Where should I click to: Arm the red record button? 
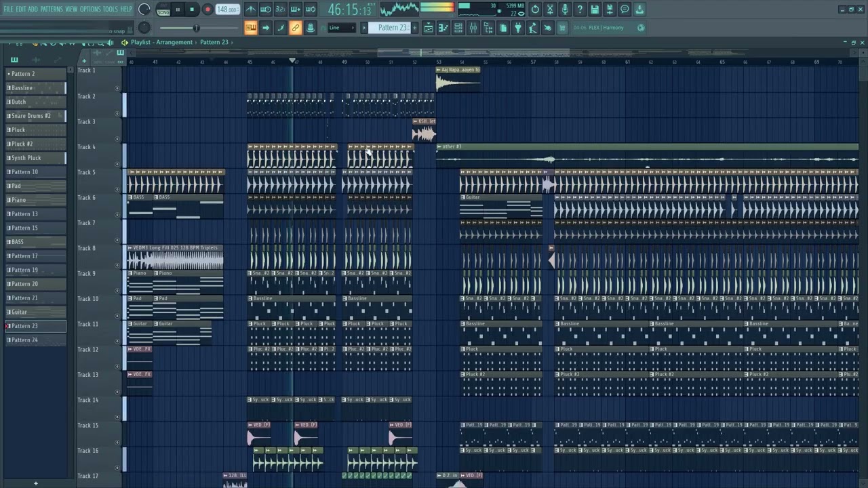point(208,9)
